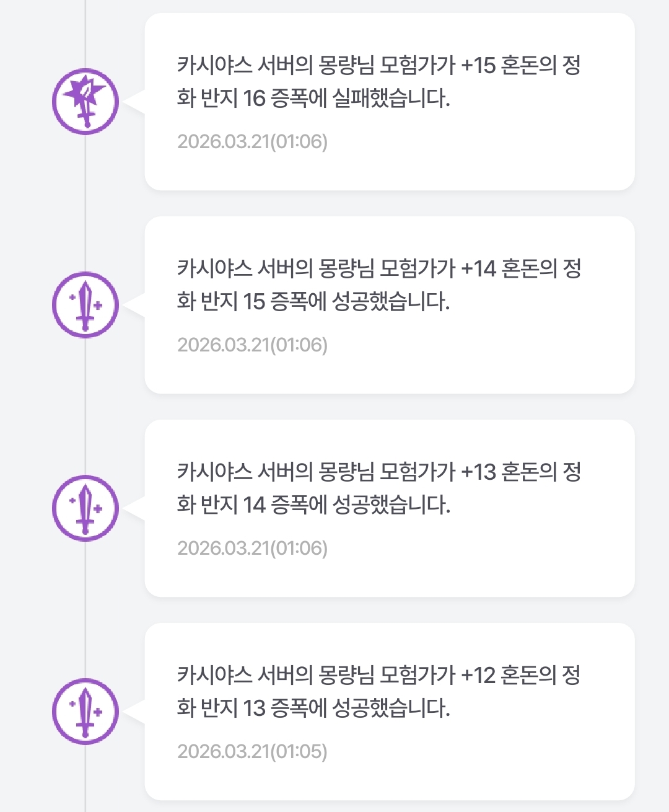Click timeline line between failure and 15 증폭 icons
Viewport: 669px width, 812px height.
click(85, 203)
